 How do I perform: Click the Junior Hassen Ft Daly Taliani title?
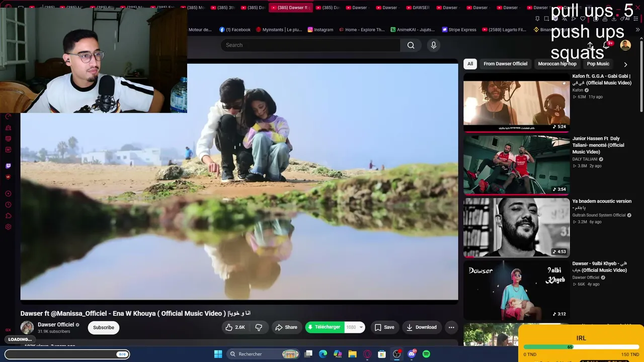tap(598, 145)
